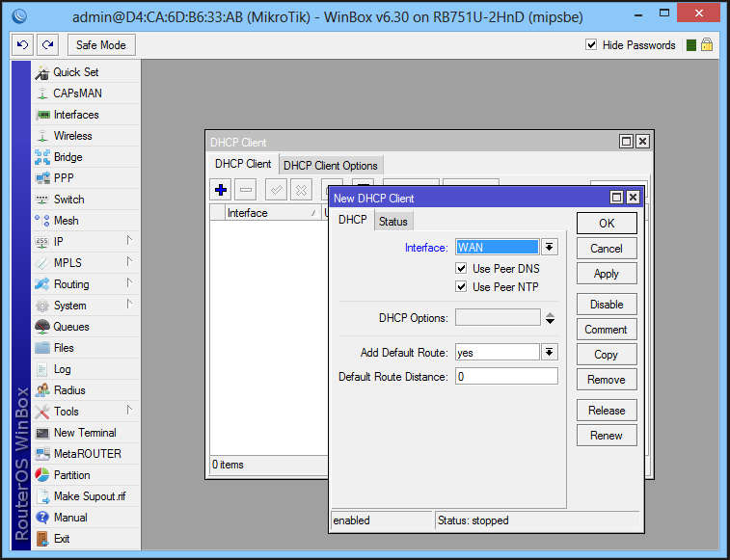Image resolution: width=730 pixels, height=560 pixels.
Task: Toggle Safe Mode
Action: [x=101, y=45]
